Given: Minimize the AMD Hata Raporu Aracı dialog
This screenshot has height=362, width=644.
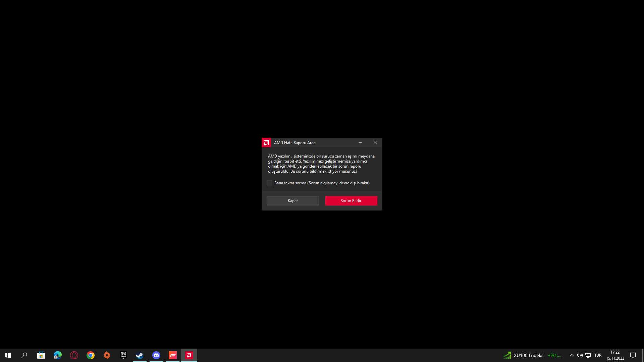Looking at the screenshot, I should pos(360,142).
